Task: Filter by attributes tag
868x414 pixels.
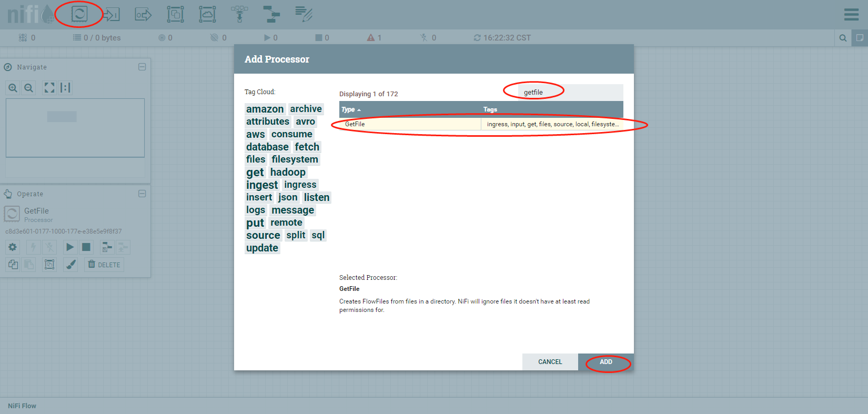Action: click(x=268, y=122)
